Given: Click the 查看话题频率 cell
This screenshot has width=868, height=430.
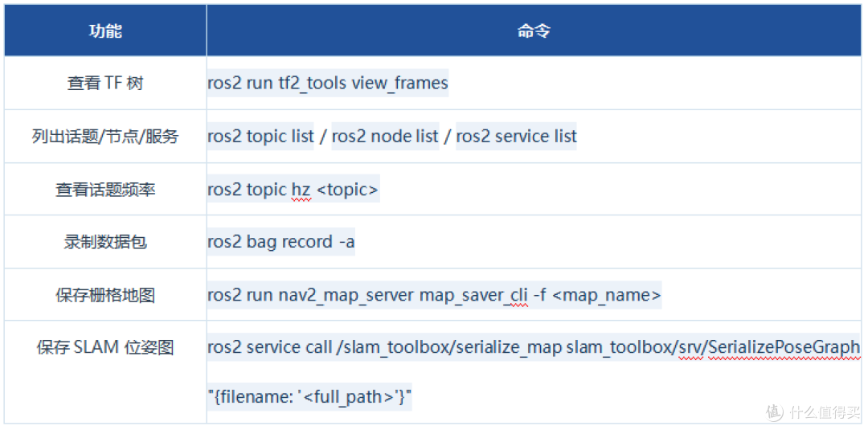Looking at the screenshot, I should tap(105, 189).
